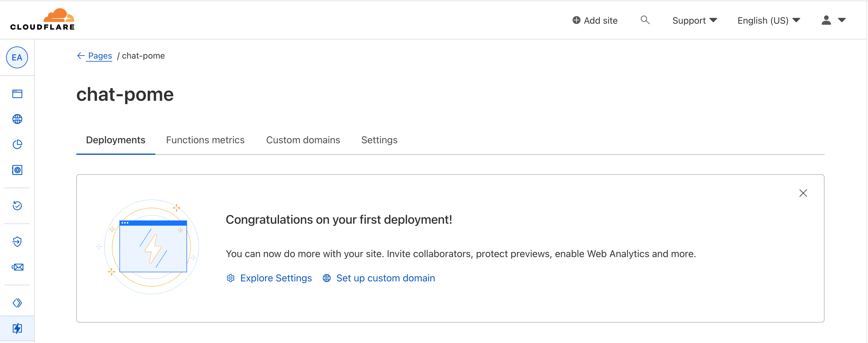868x343 pixels.
Task: Click the Congratulations on your first deployment heading
Action: point(339,219)
